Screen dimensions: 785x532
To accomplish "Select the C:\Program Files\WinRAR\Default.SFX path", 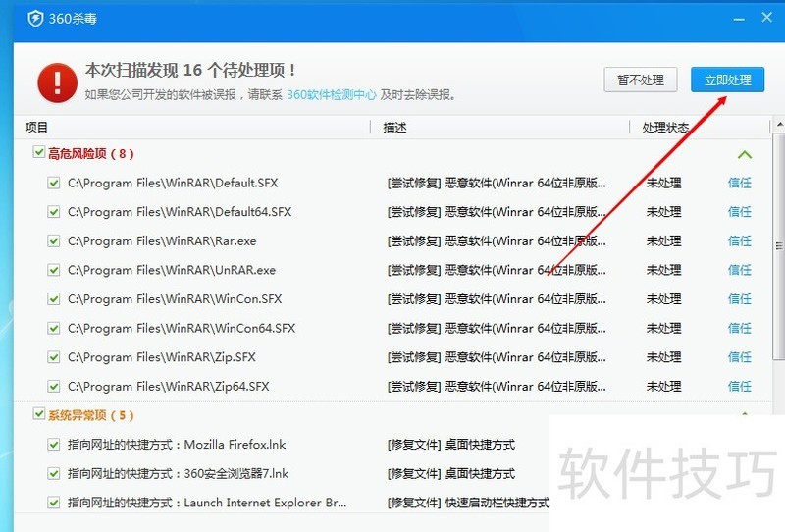I will click(173, 183).
